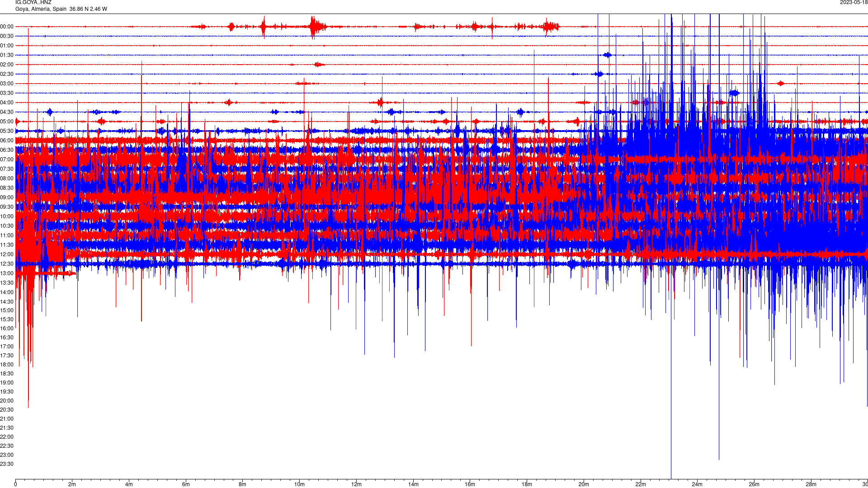Select the 12:30 trace time label
868x488 pixels.
(7, 264)
